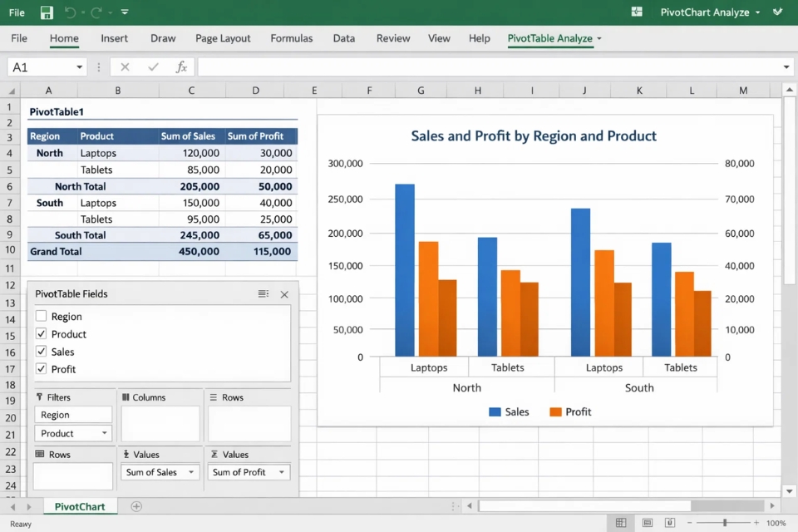Image resolution: width=798 pixels, height=532 pixels.
Task: Add a new sheet with the plus button
Action: (x=135, y=506)
